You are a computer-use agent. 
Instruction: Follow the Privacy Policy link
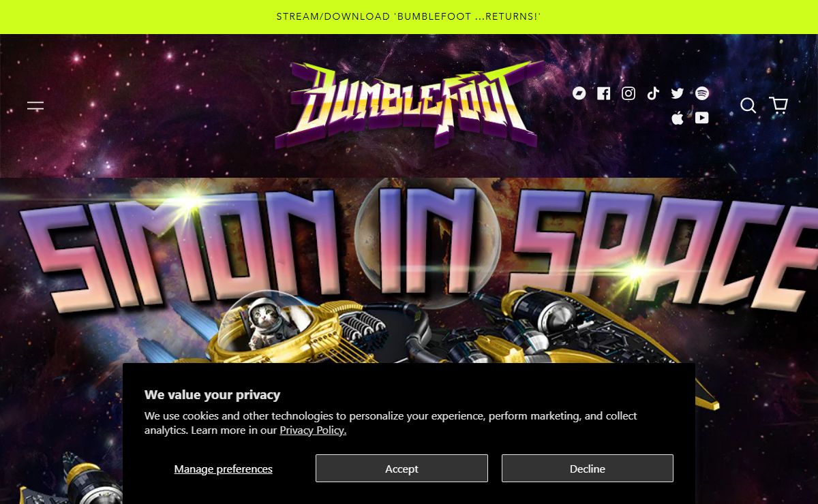coord(313,430)
